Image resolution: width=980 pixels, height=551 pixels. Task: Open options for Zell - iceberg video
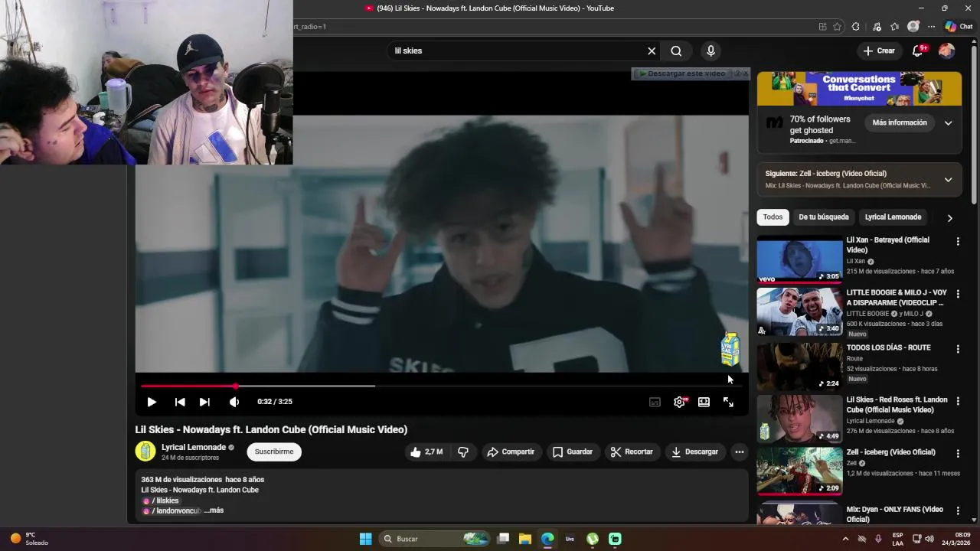pos(958,453)
